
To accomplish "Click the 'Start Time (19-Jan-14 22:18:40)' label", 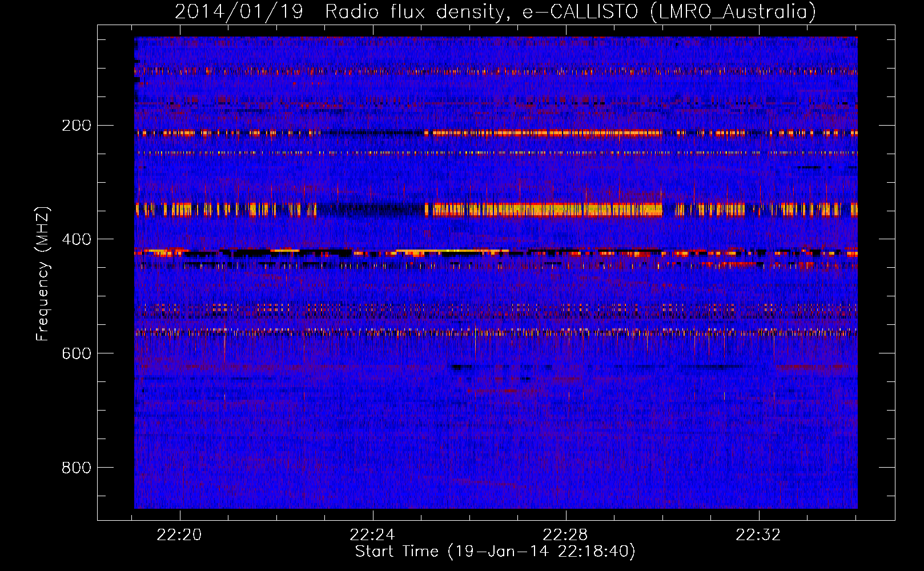I will click(495, 552).
